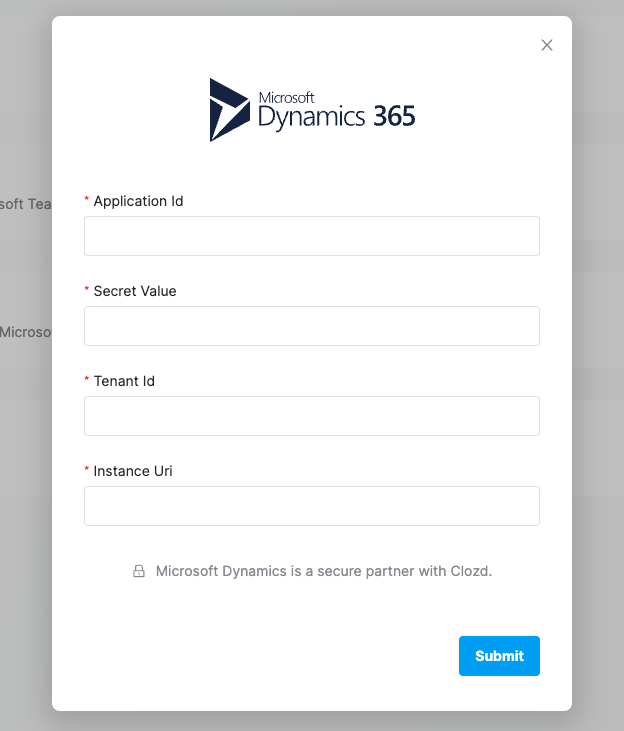Screen dimensions: 624x731
Task: Click the Secret Value label
Action: (135, 291)
